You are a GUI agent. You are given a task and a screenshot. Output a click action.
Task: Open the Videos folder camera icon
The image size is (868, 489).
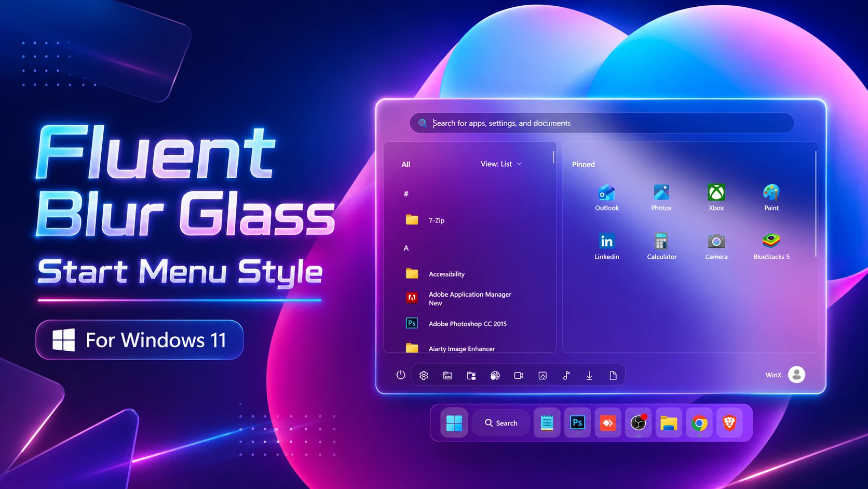click(x=519, y=375)
